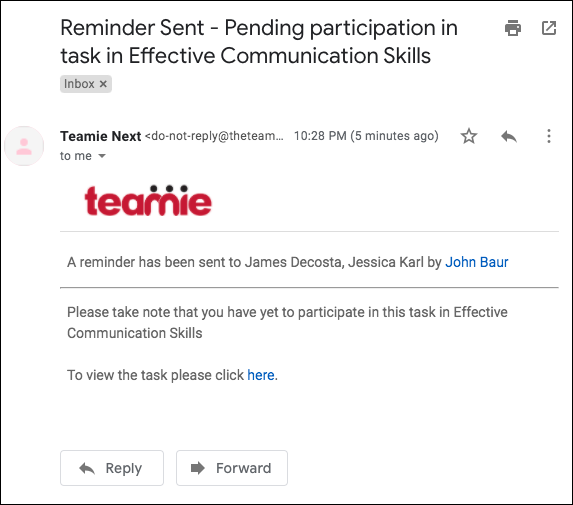This screenshot has height=505, width=573.
Task: Open the email in a new window
Action: coord(549,28)
